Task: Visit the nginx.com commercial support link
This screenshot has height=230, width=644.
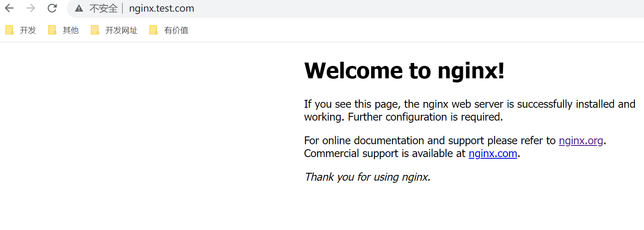Action: point(493,153)
